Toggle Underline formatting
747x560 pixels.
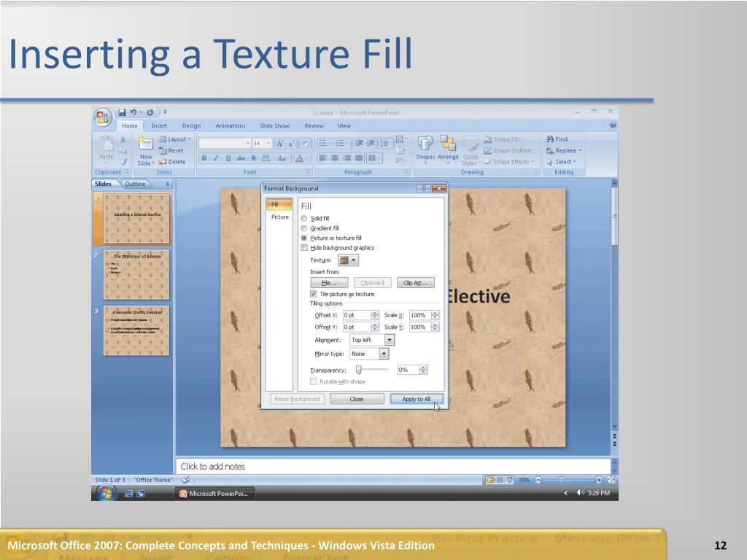[228, 158]
